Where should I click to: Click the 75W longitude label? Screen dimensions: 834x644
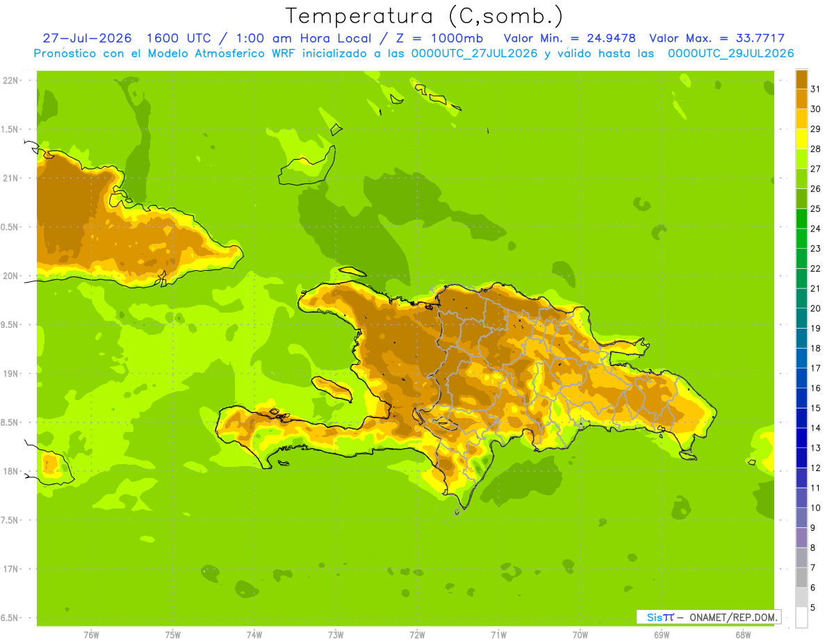[x=172, y=635]
